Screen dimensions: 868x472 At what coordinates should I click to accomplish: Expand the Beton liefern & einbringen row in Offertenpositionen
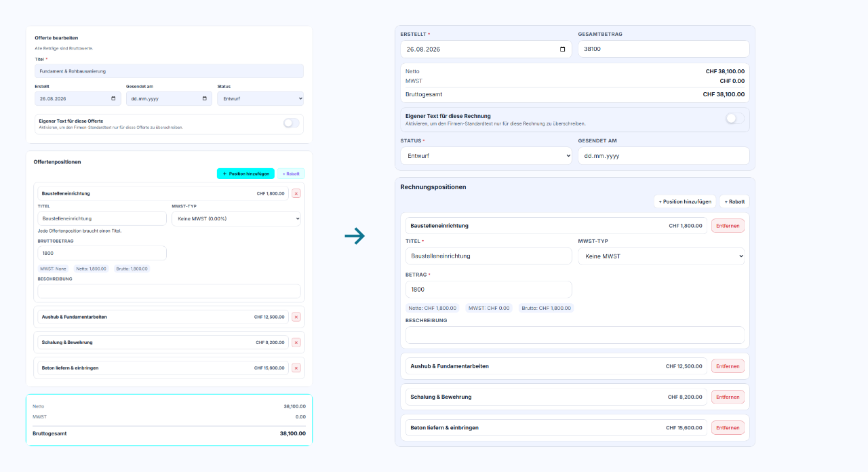163,368
